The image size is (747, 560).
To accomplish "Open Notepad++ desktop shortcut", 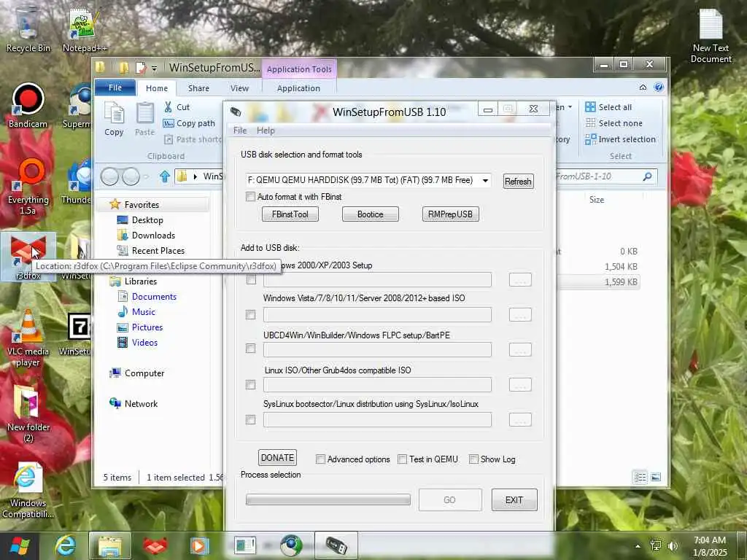I will click(x=84, y=28).
